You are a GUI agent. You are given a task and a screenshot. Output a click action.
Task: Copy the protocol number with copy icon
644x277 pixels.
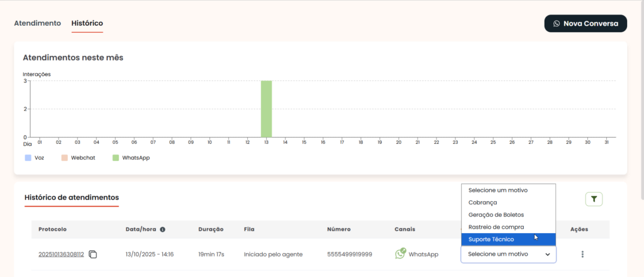[93, 254]
